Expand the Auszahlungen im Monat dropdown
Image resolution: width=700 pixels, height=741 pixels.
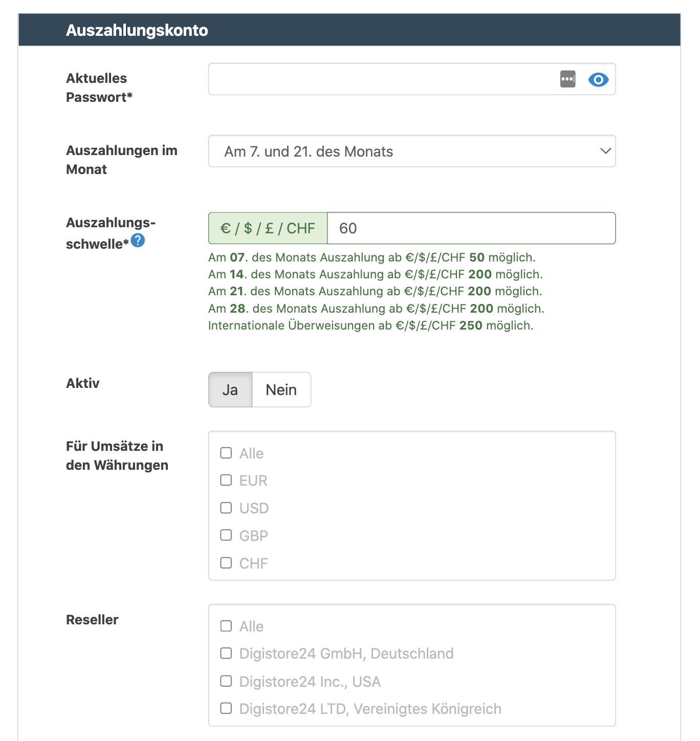pyautogui.click(x=411, y=151)
